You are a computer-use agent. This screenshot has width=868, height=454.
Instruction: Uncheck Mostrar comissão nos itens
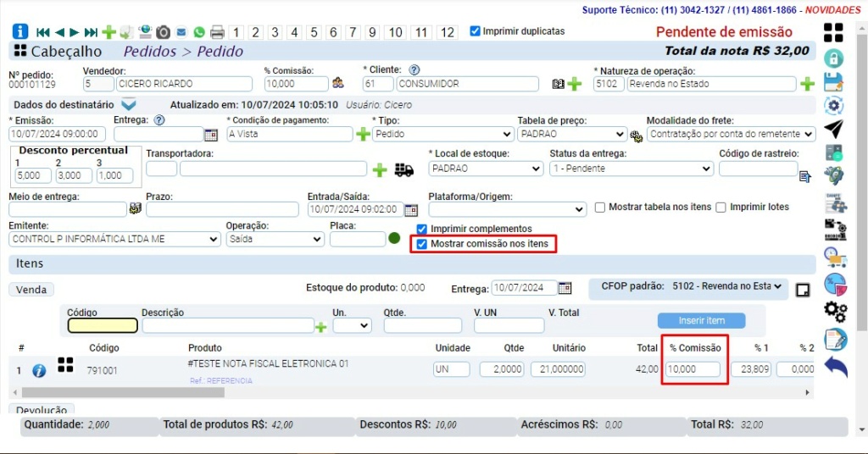click(x=422, y=244)
